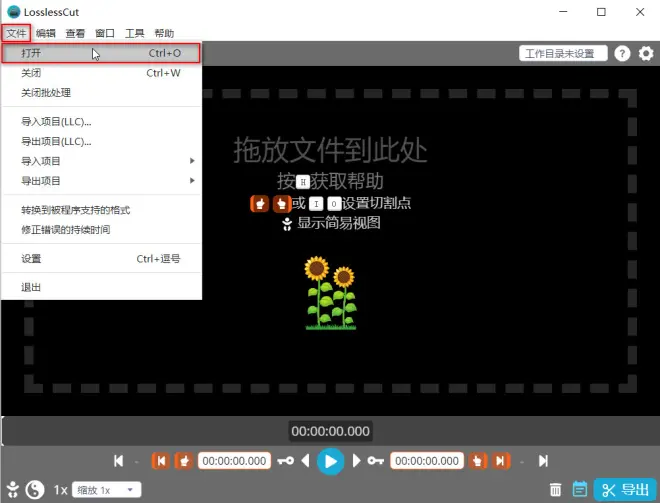The height and width of the screenshot is (503, 660).
Task: Open the 工具 menu
Action: [135, 33]
